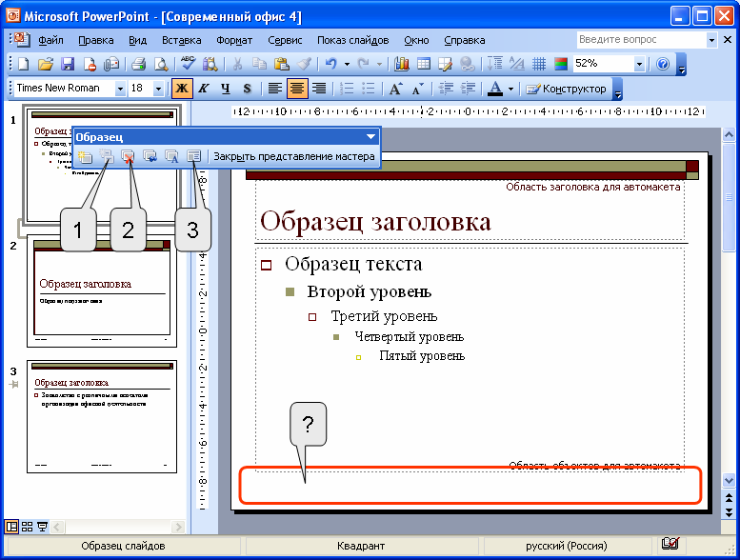This screenshot has width=740, height=560.
Task: Toggle numbered list formatting
Action: [347, 89]
